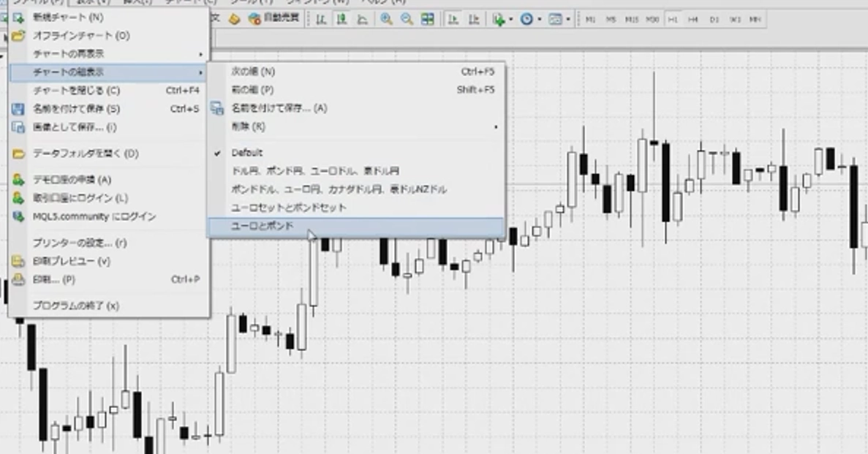Click the indicators list green plus icon
Screen dimensions: 868x454
point(499,20)
